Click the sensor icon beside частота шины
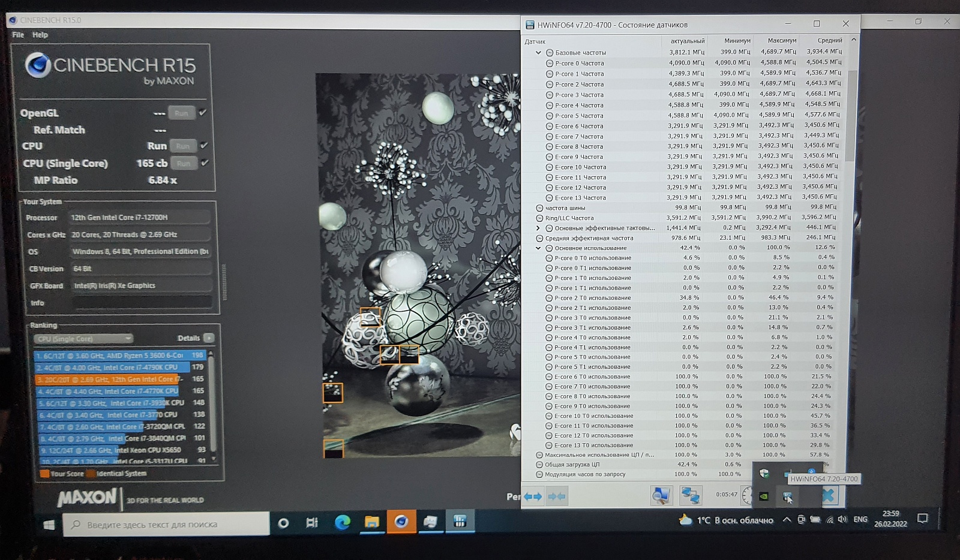This screenshot has height=560, width=960. point(539,208)
